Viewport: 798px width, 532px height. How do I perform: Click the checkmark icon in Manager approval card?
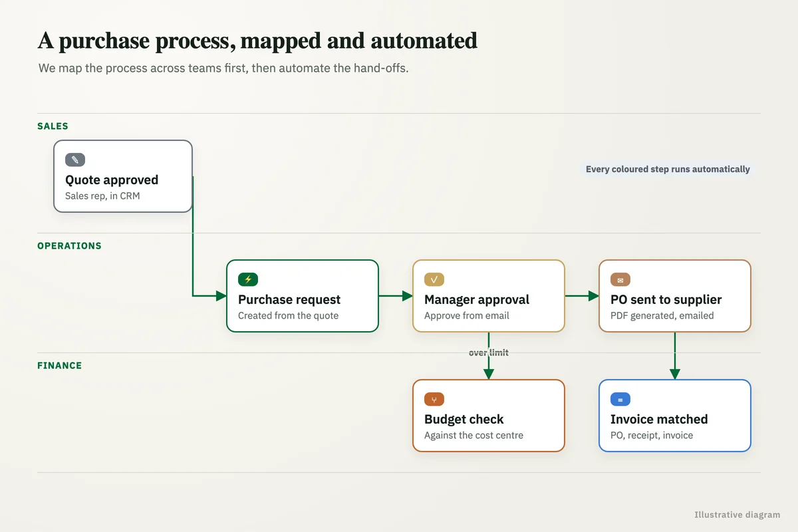[x=434, y=279]
